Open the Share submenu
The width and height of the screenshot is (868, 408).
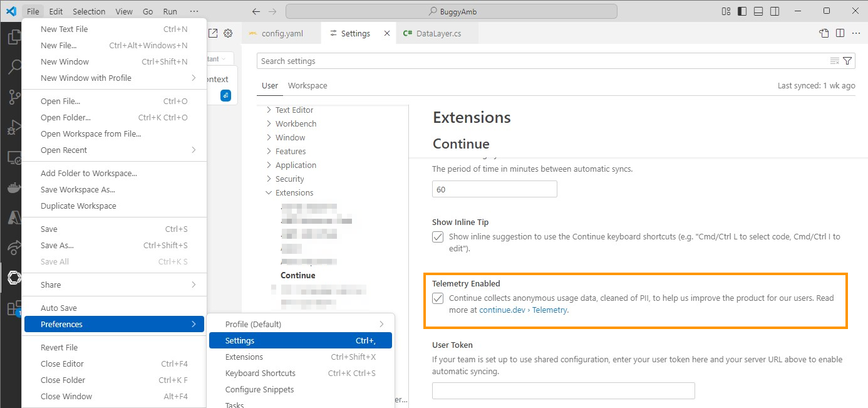tap(114, 285)
